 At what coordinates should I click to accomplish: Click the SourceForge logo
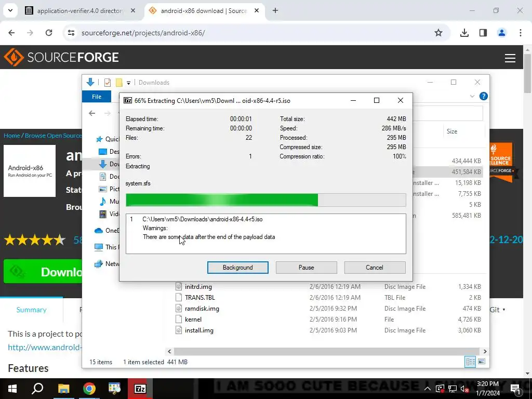(x=61, y=57)
